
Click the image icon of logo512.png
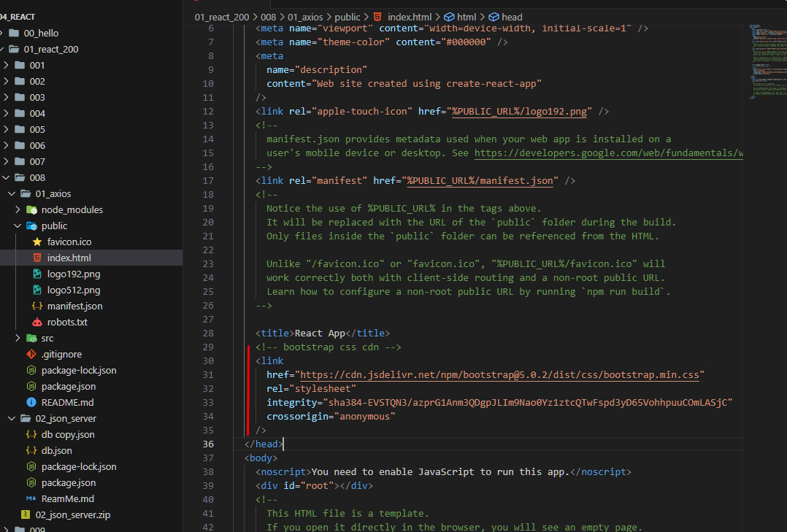click(37, 290)
